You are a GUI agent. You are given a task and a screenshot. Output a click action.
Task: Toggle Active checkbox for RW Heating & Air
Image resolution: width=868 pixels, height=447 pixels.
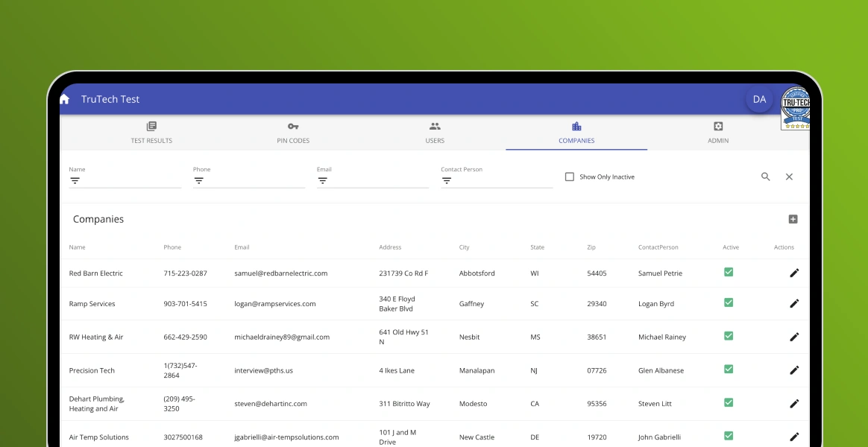click(729, 336)
